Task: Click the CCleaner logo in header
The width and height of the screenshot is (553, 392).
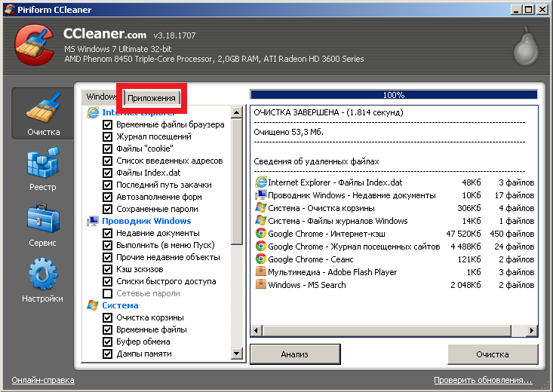Action: (x=34, y=44)
